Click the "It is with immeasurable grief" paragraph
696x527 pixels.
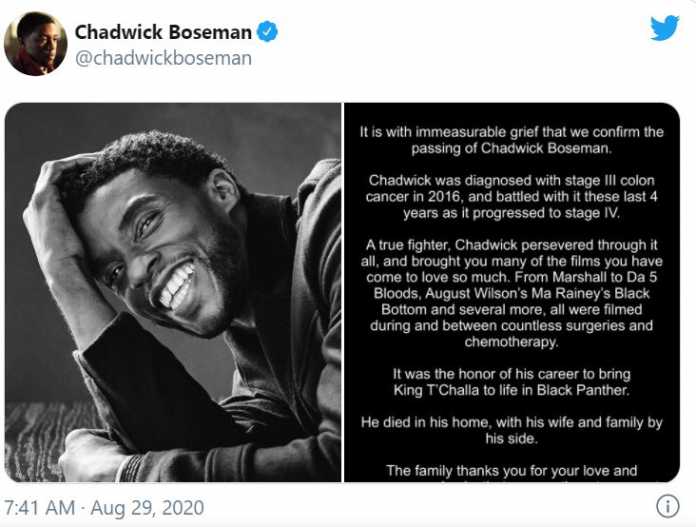512,140
